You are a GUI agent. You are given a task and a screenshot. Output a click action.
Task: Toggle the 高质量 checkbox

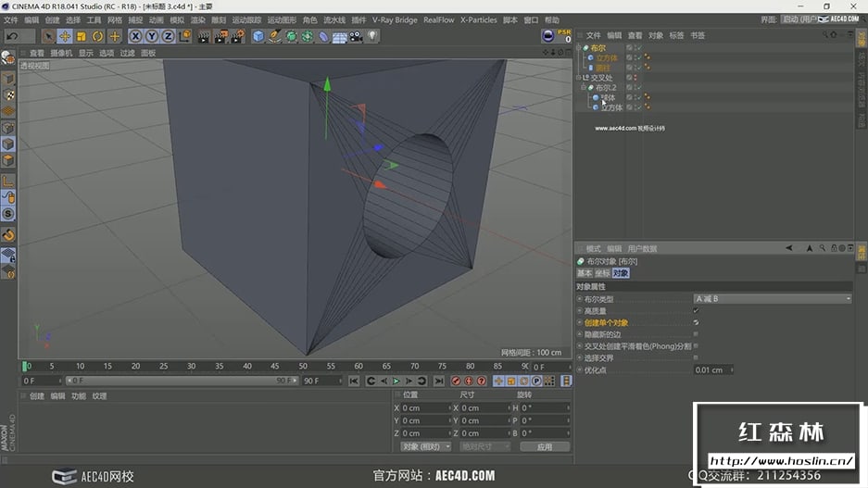[696, 311]
